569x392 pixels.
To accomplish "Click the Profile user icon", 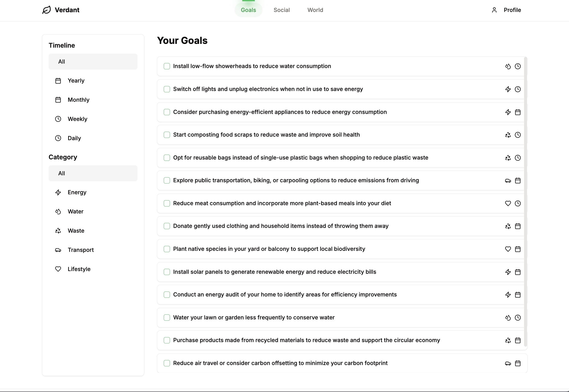I will coord(494,10).
